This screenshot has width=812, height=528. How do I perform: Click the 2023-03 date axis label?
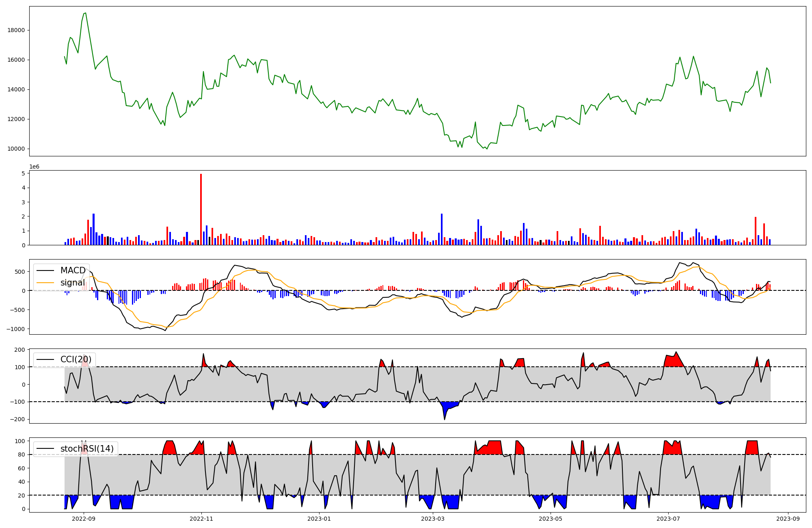point(433,519)
